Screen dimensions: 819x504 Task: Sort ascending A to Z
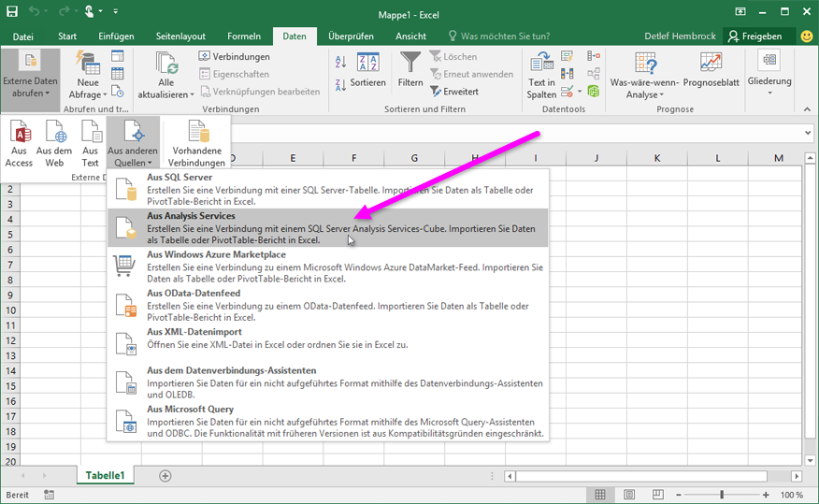[340, 62]
